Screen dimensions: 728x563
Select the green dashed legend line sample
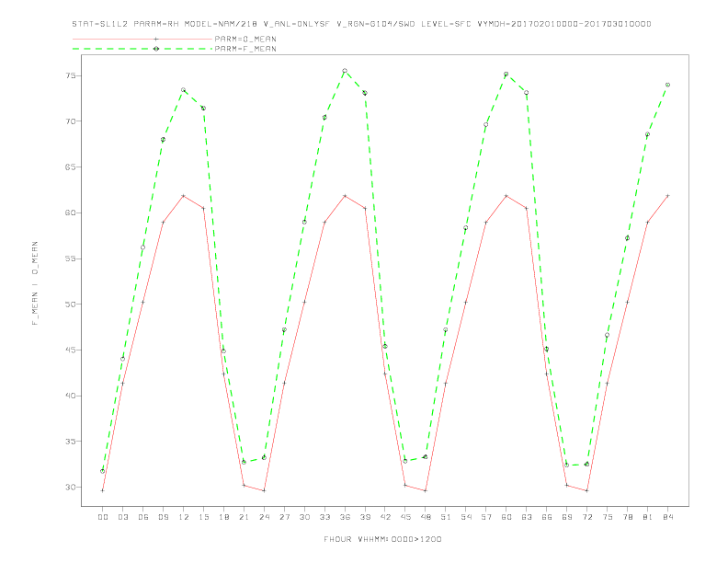pyautogui.click(x=142, y=49)
